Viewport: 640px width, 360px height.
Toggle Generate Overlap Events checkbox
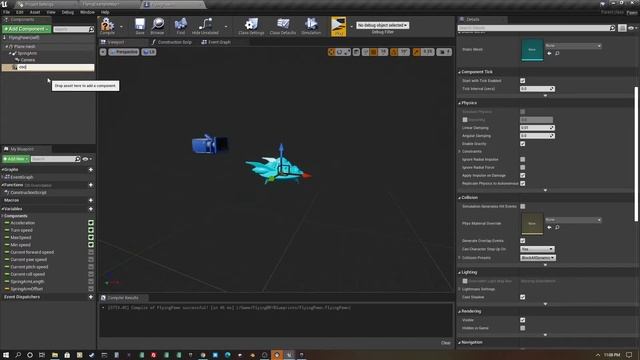(x=522, y=241)
